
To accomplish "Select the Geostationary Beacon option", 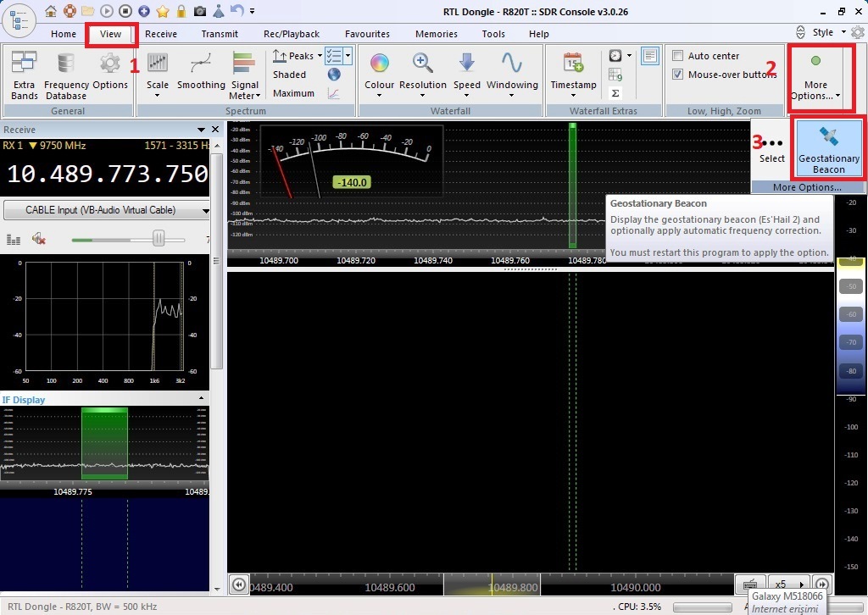I will pyautogui.click(x=828, y=147).
